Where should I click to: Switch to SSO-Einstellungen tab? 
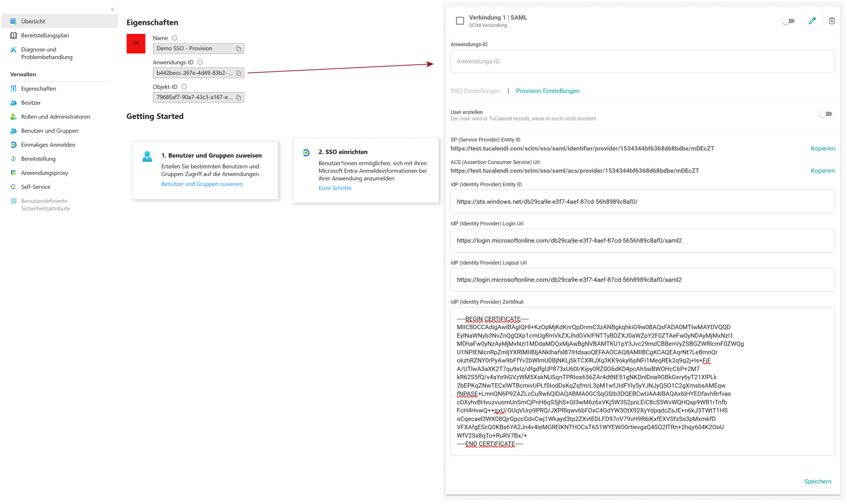pyautogui.click(x=475, y=91)
